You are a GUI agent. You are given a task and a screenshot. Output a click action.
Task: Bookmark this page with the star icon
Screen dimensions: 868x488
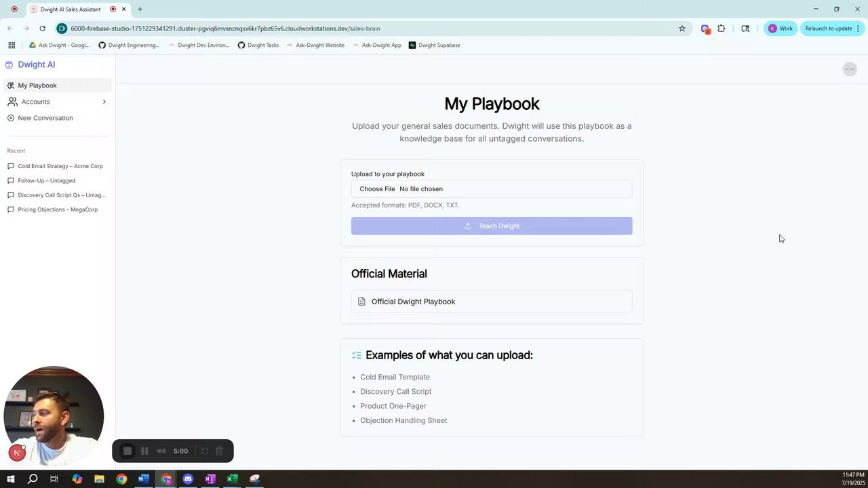(x=682, y=28)
